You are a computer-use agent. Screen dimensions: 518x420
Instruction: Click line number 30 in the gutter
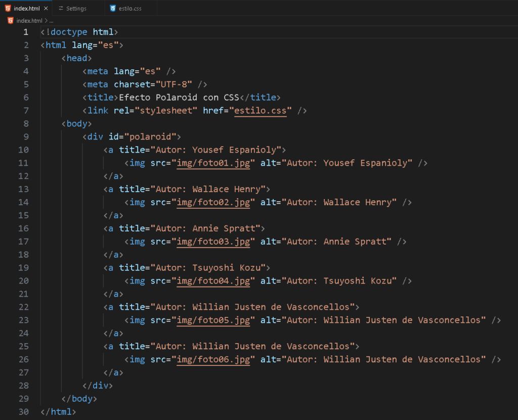tap(23, 412)
